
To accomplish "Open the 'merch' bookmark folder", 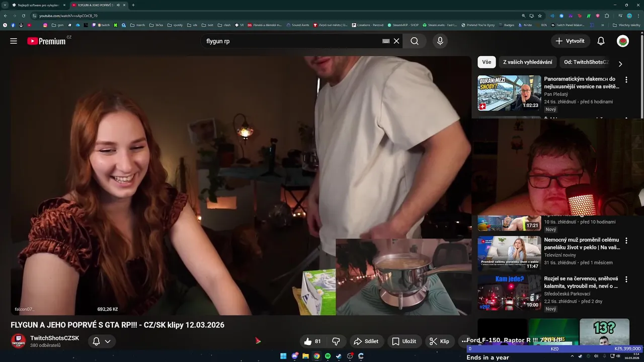I will pyautogui.click(x=137, y=25).
